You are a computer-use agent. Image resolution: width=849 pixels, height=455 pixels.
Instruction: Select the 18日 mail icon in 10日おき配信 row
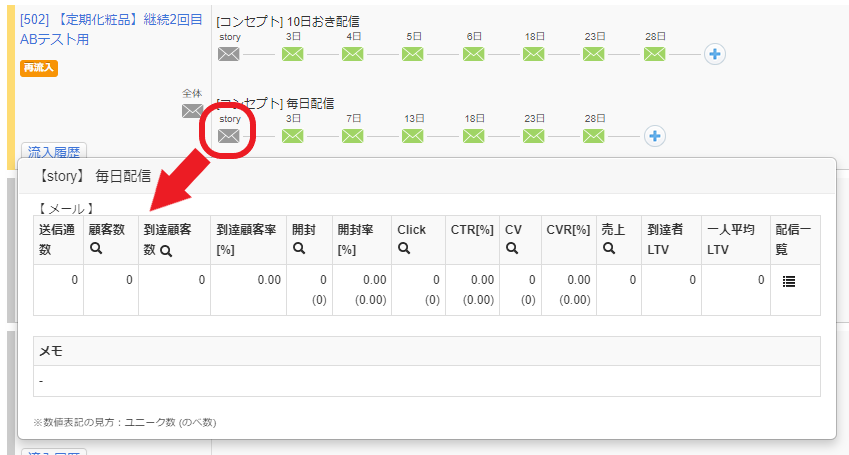[534, 54]
